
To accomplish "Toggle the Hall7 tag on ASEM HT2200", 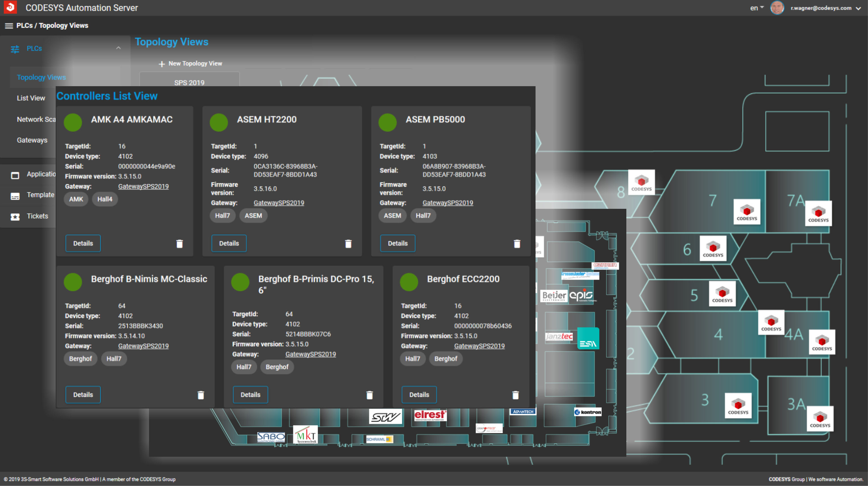I will click(222, 216).
